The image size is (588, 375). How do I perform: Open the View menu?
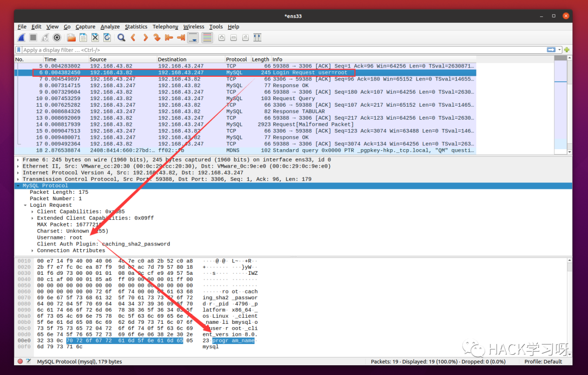(52, 27)
